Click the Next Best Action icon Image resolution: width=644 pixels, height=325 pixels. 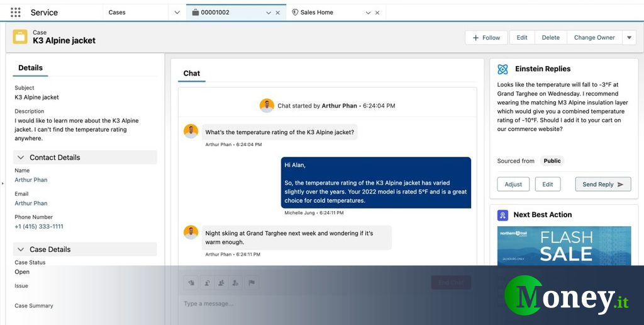click(x=502, y=215)
